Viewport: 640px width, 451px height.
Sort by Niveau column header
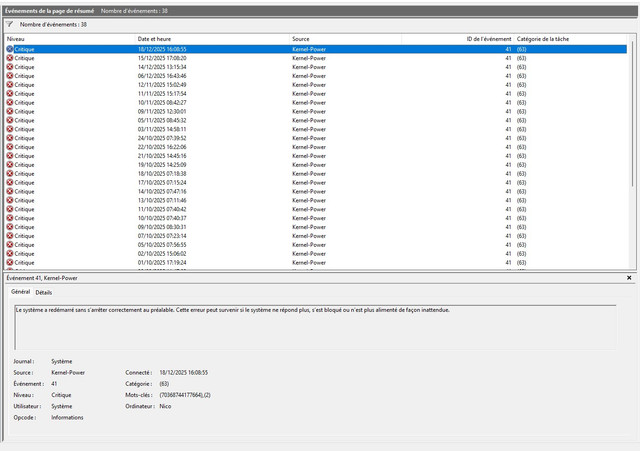click(70, 39)
